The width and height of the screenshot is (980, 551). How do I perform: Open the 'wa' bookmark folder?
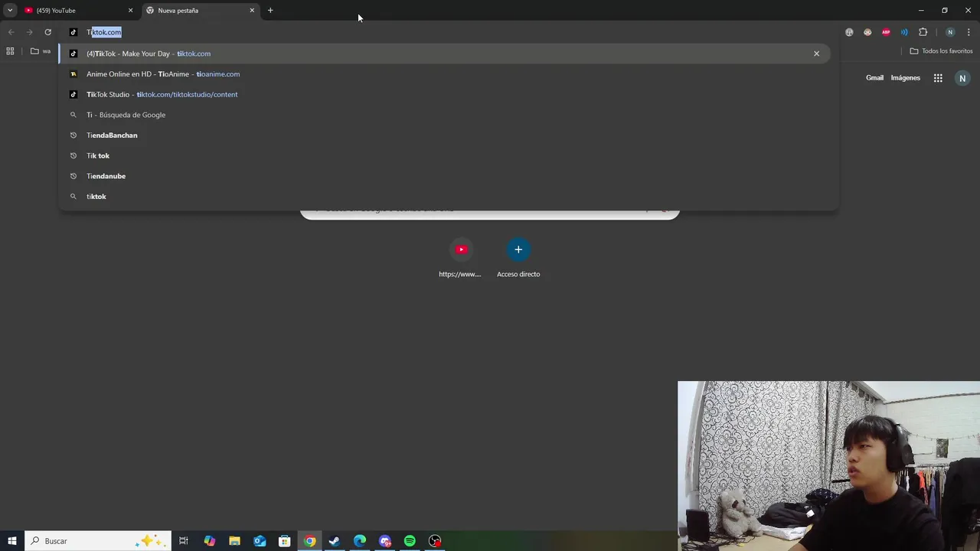[x=41, y=51]
